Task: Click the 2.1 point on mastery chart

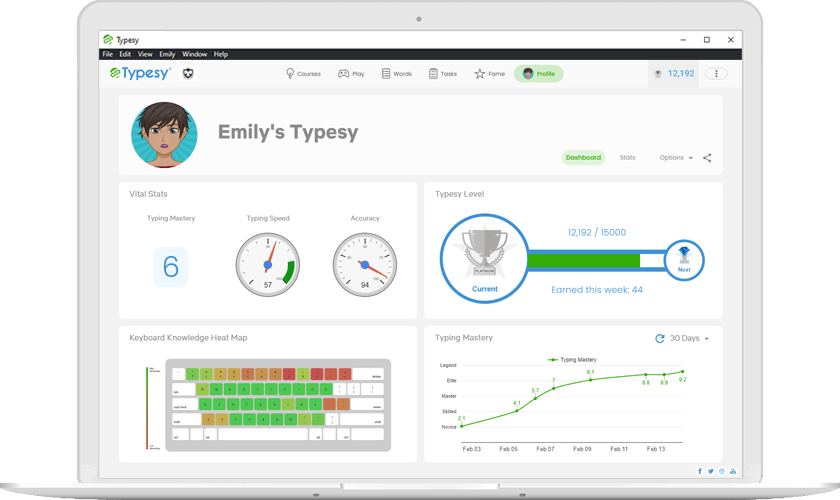Action: pos(462,426)
